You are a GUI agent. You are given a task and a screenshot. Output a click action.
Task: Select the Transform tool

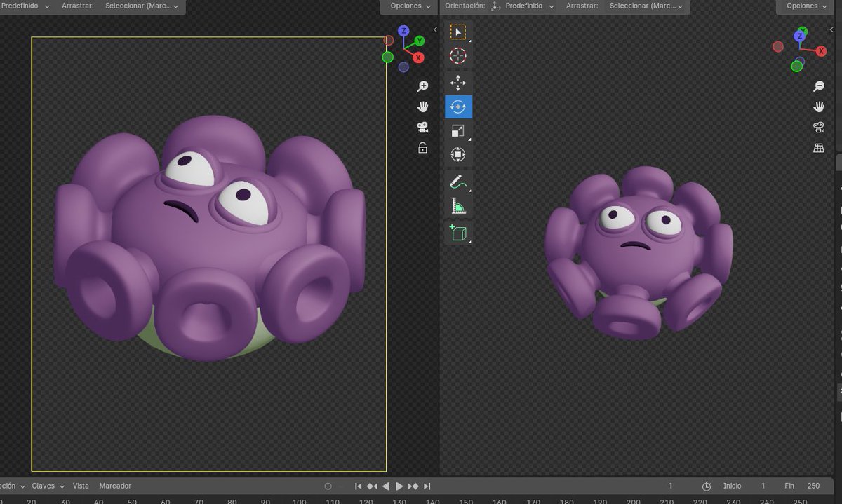point(457,155)
